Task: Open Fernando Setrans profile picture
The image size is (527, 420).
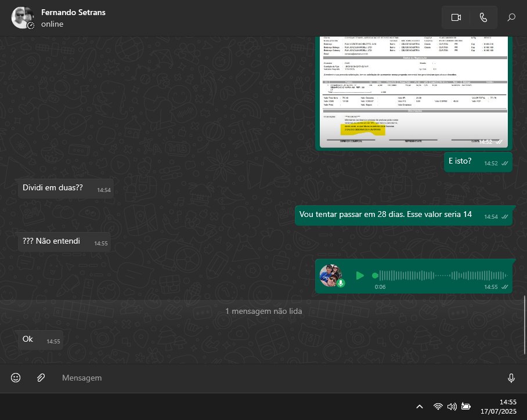Action: (23, 18)
